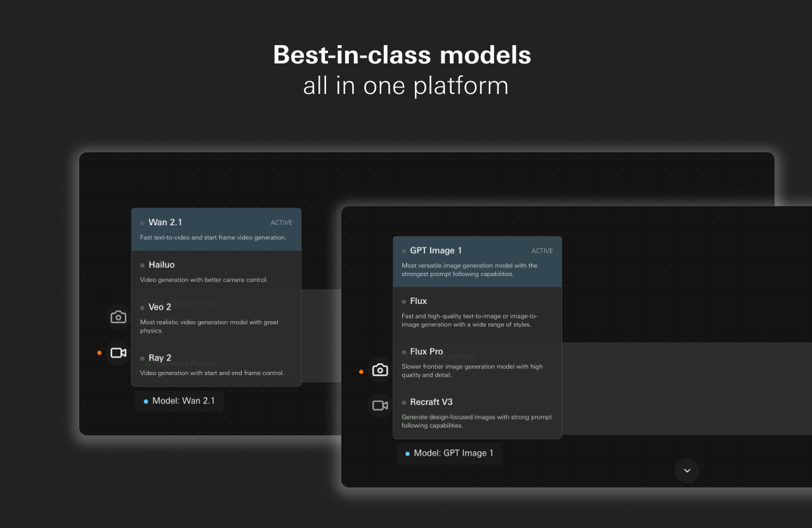Select the GPT Image 1 model
The width and height of the screenshot is (812, 528).
click(x=477, y=261)
